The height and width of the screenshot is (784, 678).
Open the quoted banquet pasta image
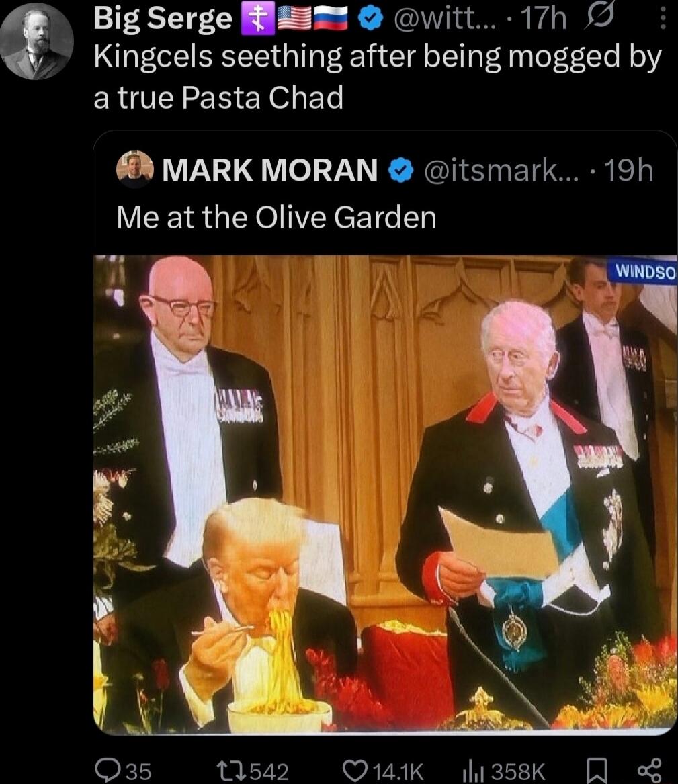[x=385, y=494]
